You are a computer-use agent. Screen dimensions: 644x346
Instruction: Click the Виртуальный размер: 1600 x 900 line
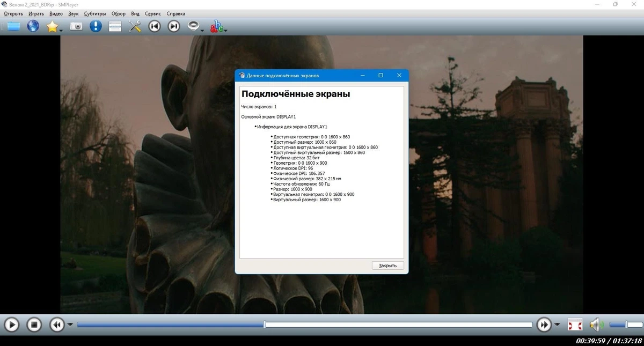coord(307,200)
